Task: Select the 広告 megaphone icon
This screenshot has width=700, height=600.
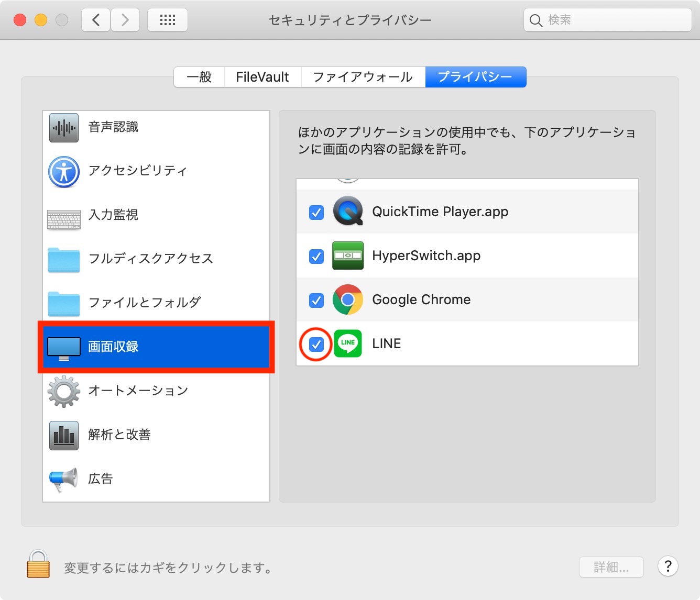Action: (x=64, y=479)
